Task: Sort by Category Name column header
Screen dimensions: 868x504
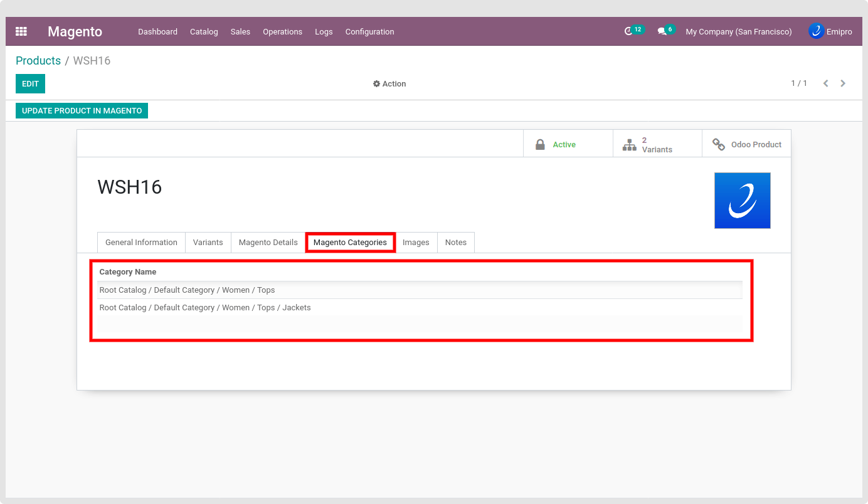Action: tap(128, 272)
